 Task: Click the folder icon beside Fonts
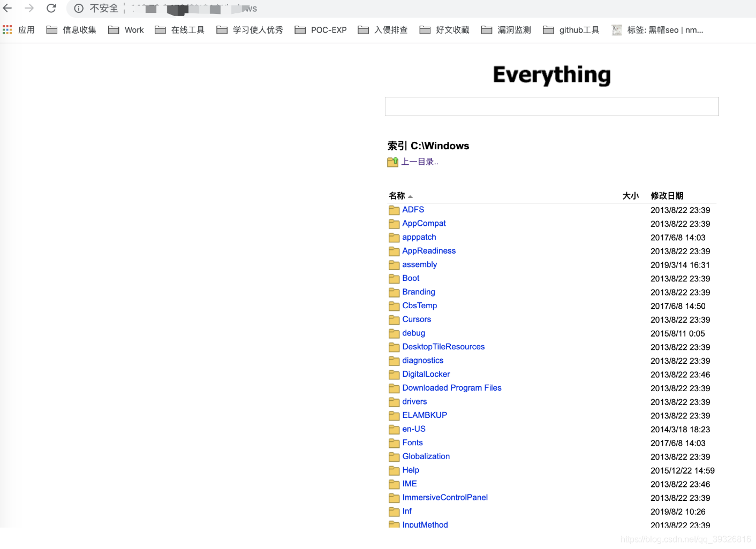pos(394,443)
